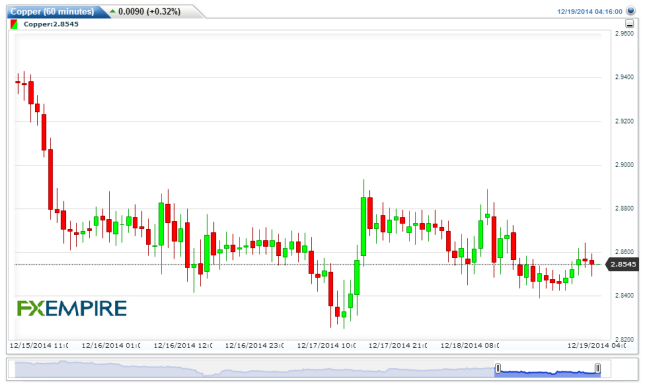Image resolution: width=645 pixels, height=386 pixels.
Task: Click the FXEMPIRE logo watermark
Action: click(72, 308)
